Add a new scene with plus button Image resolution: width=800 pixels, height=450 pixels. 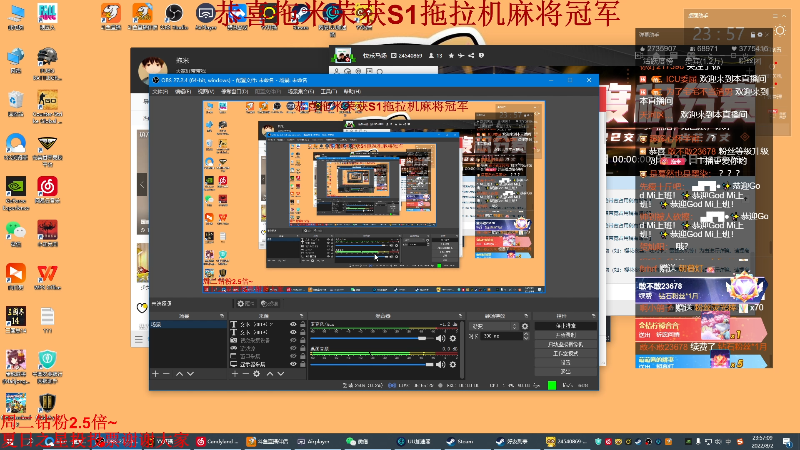[x=156, y=374]
